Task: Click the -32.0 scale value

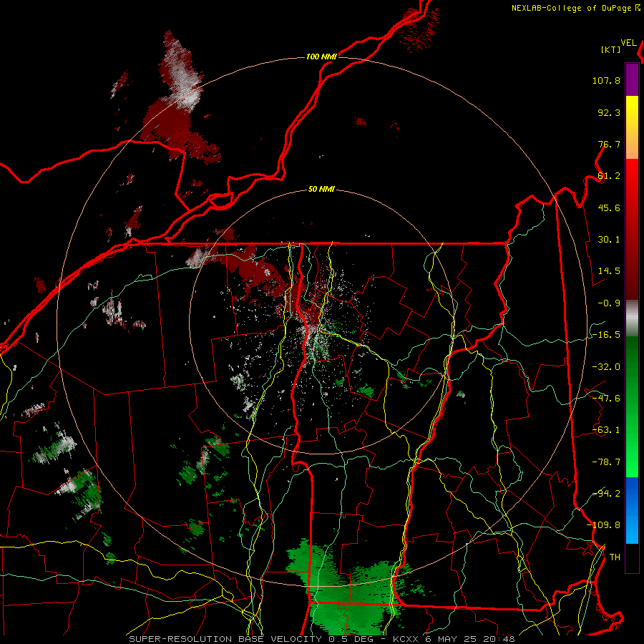Action: pos(606,367)
